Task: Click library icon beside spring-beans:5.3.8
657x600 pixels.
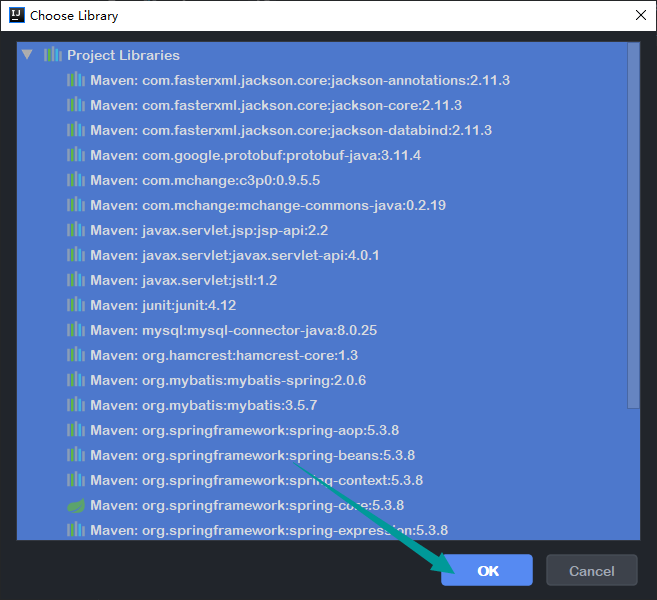Action: 76,455
